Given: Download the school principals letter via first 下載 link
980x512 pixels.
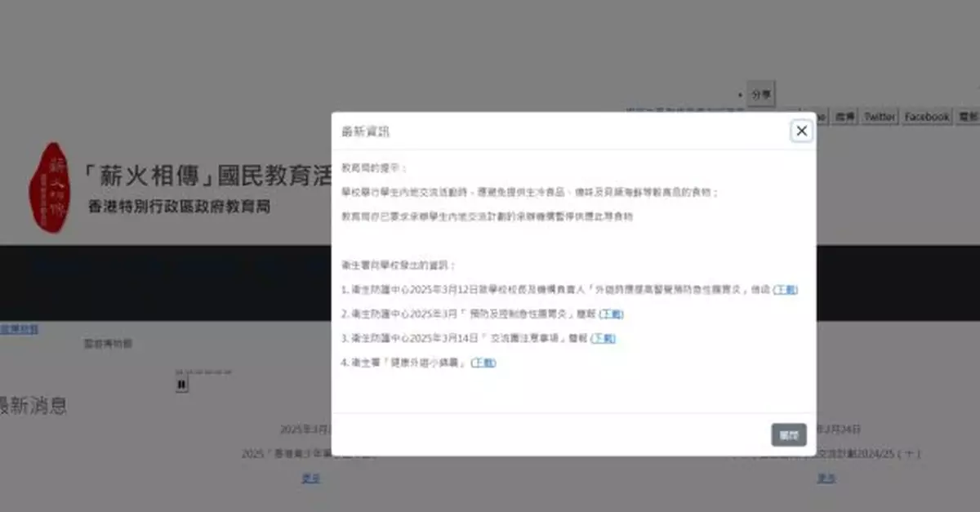Looking at the screenshot, I should (785, 289).
